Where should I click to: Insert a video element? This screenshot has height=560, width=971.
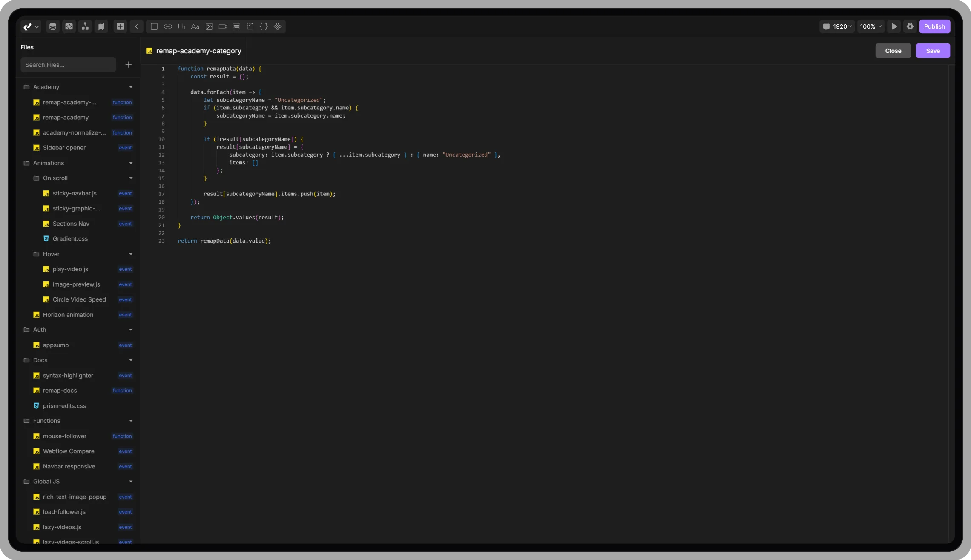223,26
